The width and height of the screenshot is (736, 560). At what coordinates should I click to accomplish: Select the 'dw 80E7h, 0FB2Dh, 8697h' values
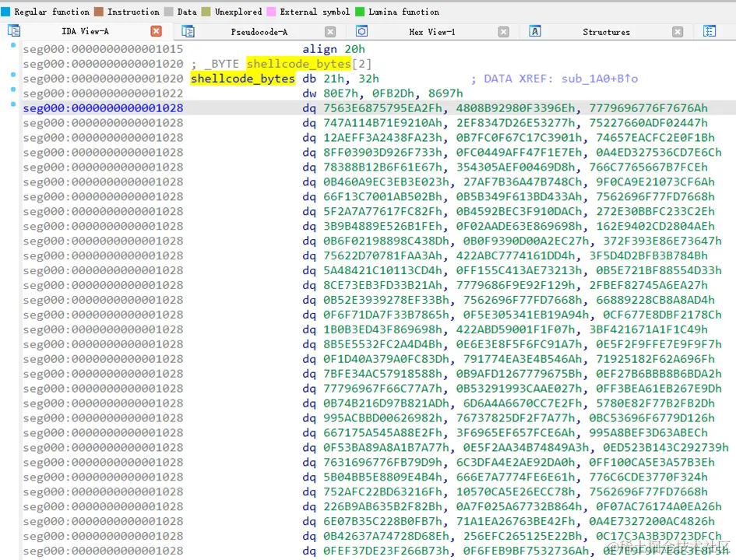[382, 93]
